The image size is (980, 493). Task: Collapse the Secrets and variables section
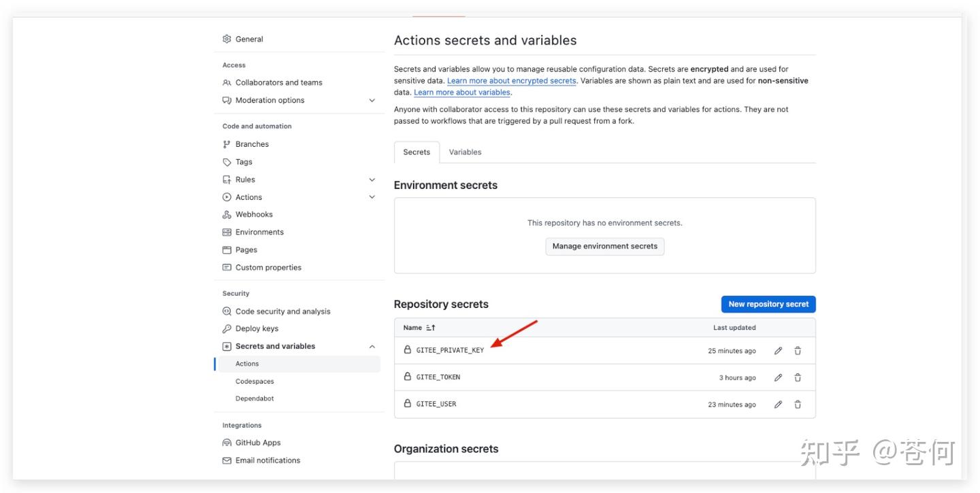(372, 346)
